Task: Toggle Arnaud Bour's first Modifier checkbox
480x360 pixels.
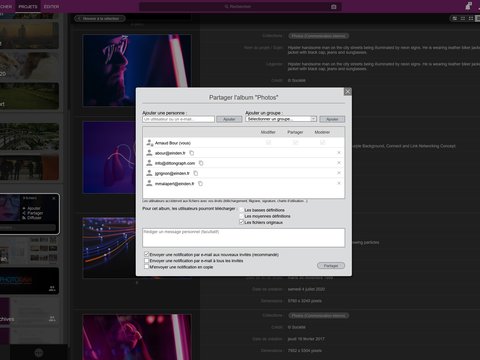Action: coord(268,142)
